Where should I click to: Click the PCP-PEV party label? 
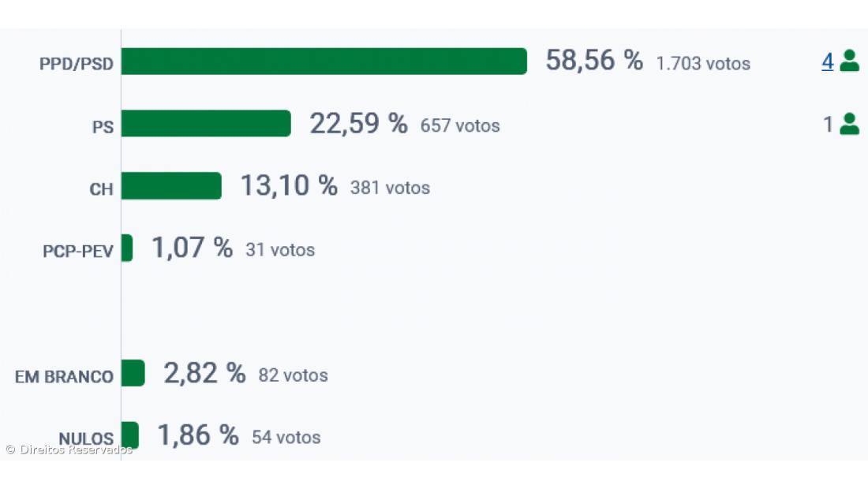pyautogui.click(x=78, y=252)
